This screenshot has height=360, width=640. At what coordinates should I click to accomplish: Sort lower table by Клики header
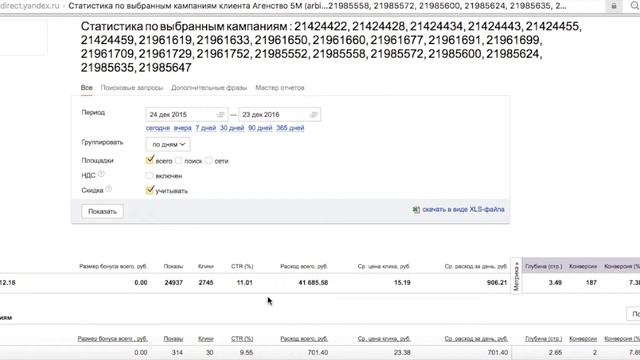pos(206,339)
